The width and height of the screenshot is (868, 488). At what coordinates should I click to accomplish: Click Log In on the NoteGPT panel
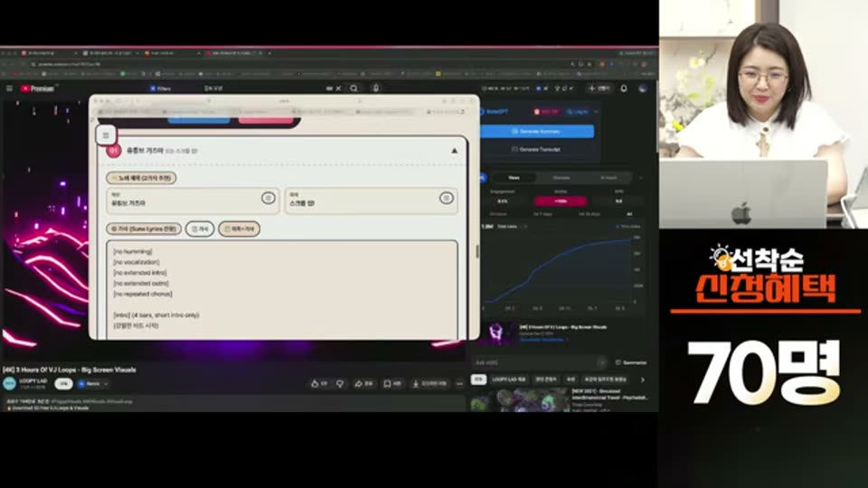pos(577,112)
